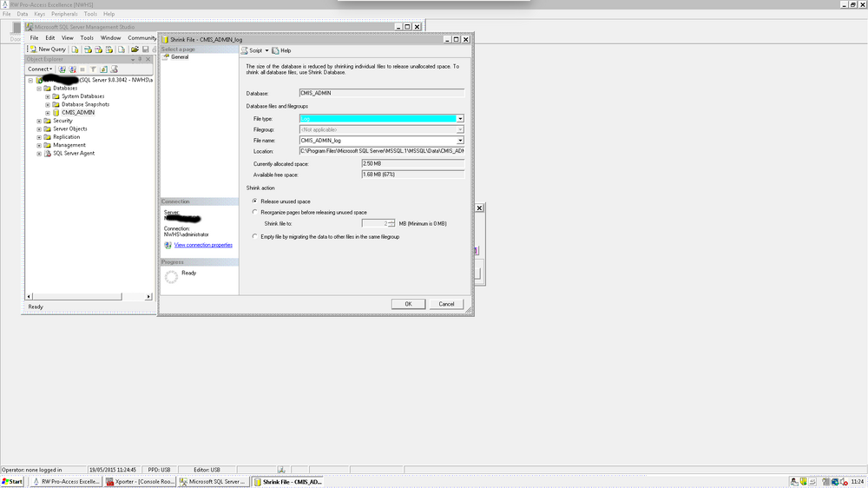Viewport: 868px width, 488px height.
Task: Click the Refresh icon in Object Explorer toolbar
Action: [x=103, y=69]
